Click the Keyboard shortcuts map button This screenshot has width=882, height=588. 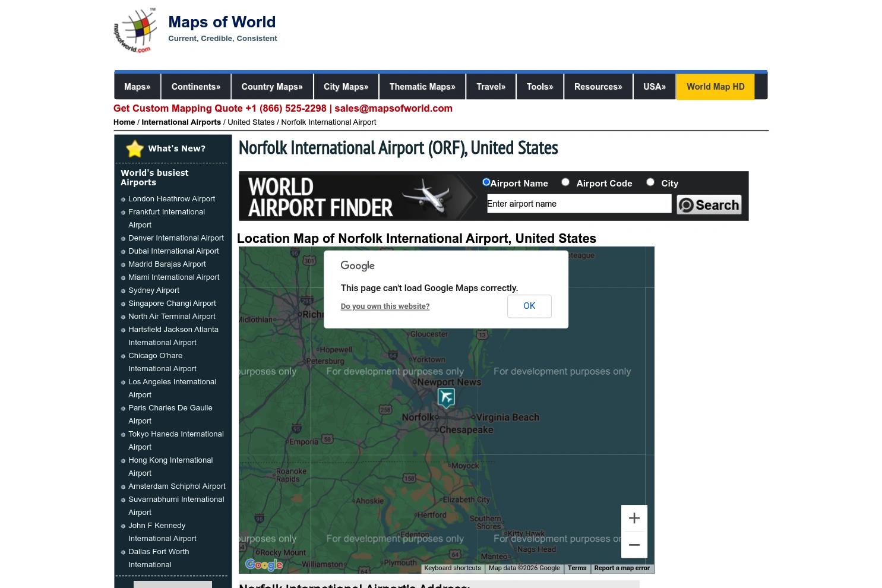click(453, 568)
